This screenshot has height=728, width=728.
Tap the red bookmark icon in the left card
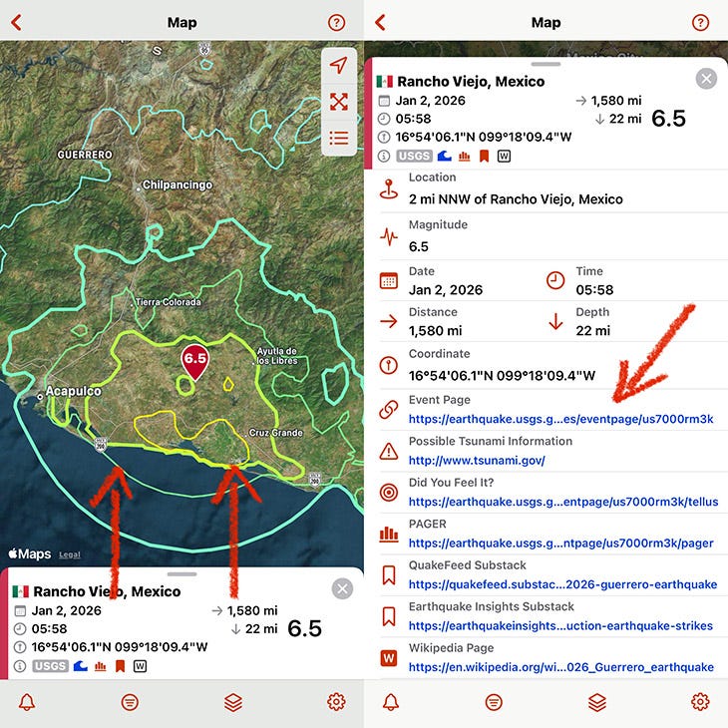pos(121,666)
